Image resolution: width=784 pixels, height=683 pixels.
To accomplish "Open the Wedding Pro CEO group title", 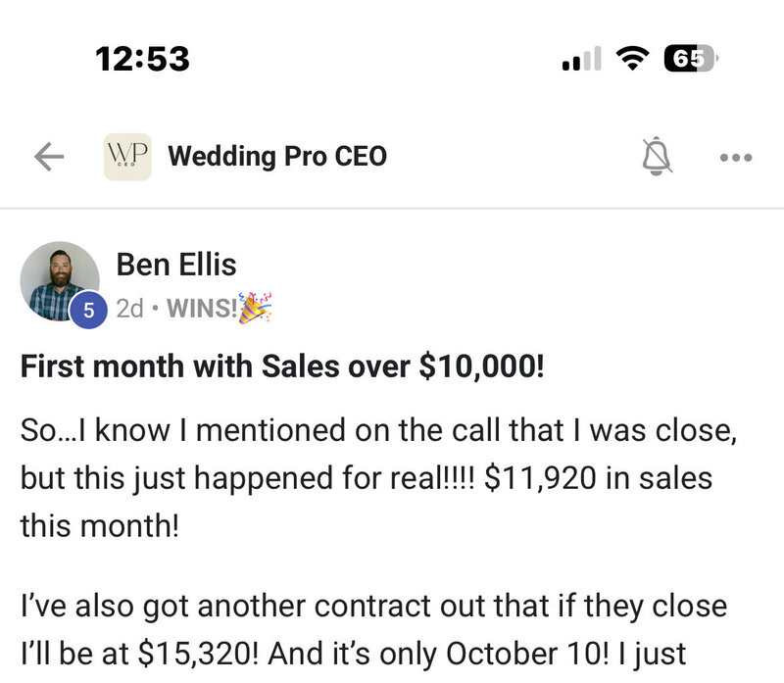I will point(277,156).
